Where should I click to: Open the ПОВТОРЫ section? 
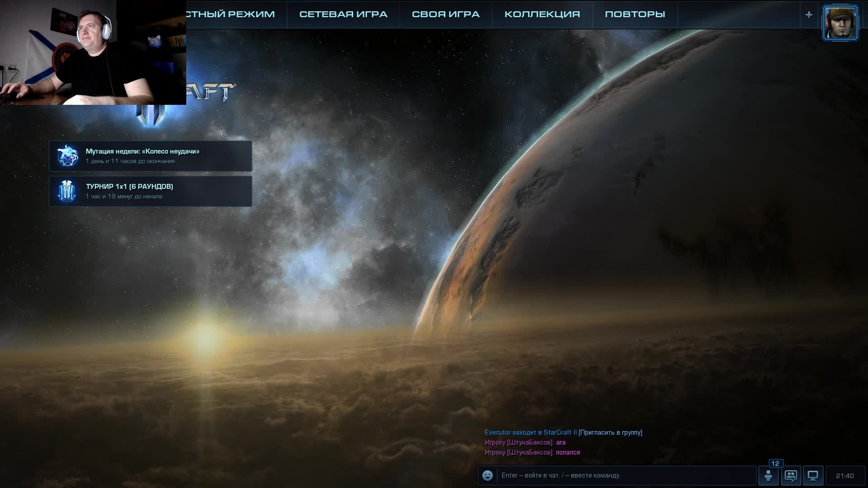coord(635,14)
